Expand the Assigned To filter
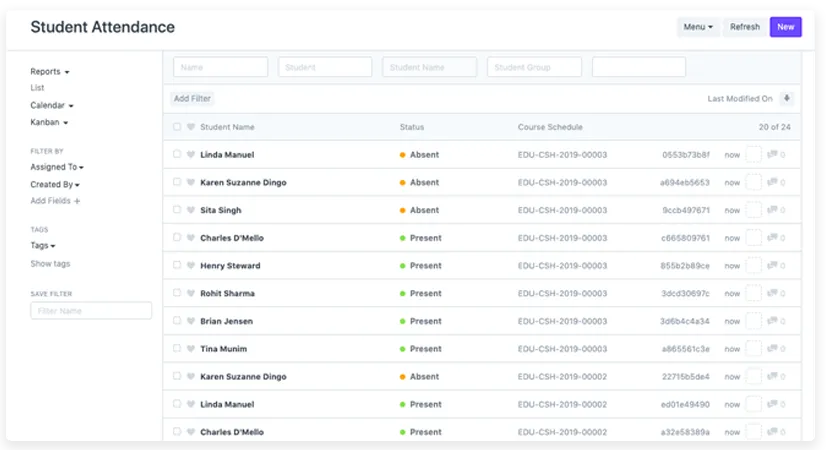The height and width of the screenshot is (450, 826). 56,167
